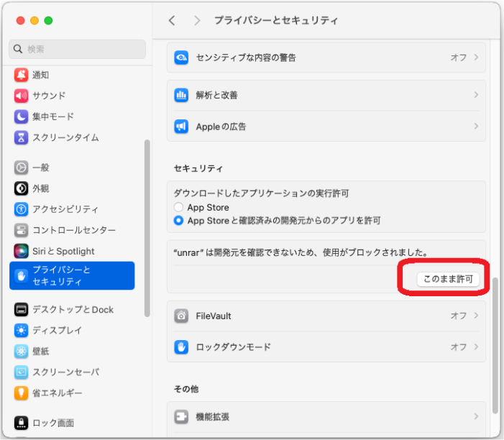
Task: Expand センシティブな内容の警告 row chevron
Action: point(476,58)
